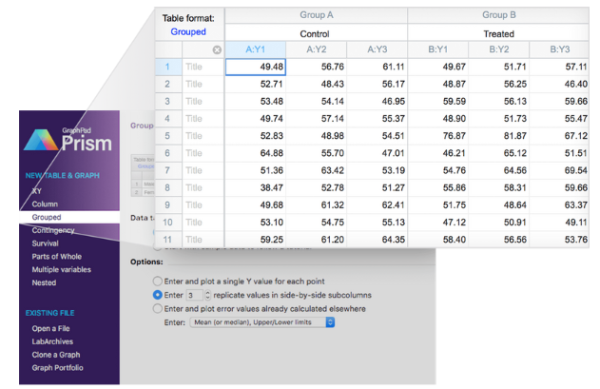Select the B:Y1 column header
This screenshot has width=600, height=389.
click(x=438, y=49)
